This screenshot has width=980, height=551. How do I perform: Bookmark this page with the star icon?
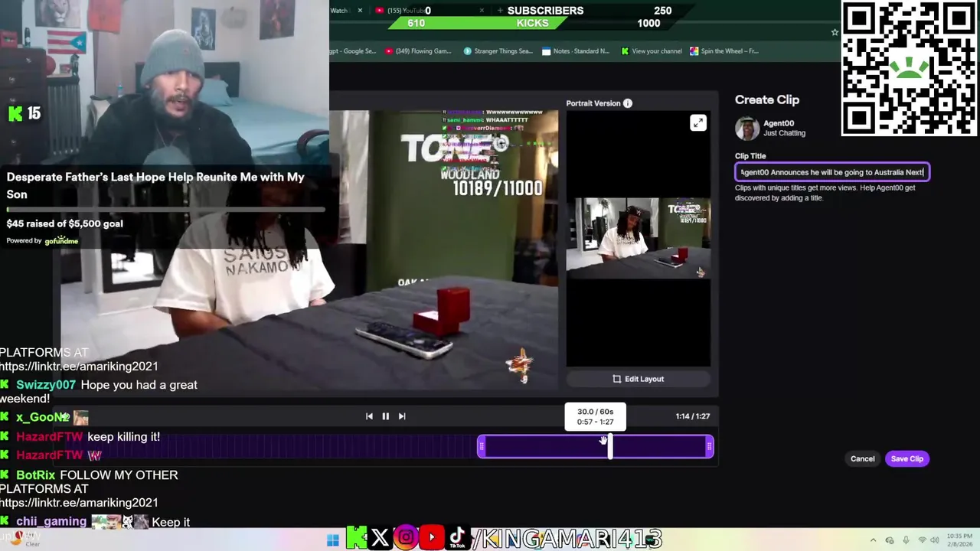click(x=835, y=32)
